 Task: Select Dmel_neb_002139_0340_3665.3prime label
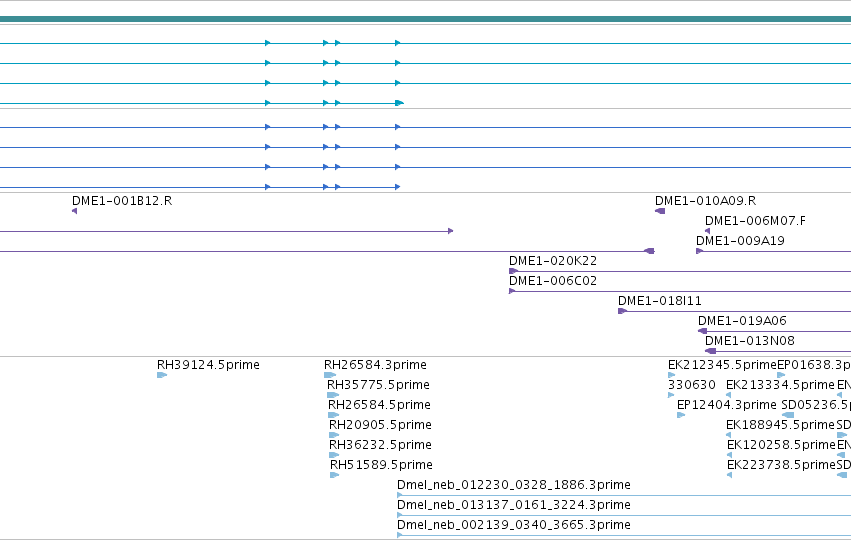click(x=514, y=525)
